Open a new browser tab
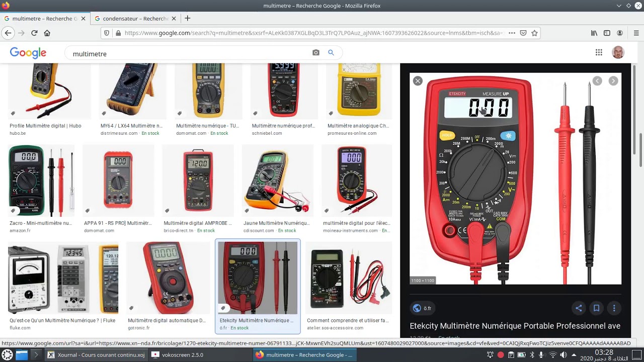 click(188, 19)
